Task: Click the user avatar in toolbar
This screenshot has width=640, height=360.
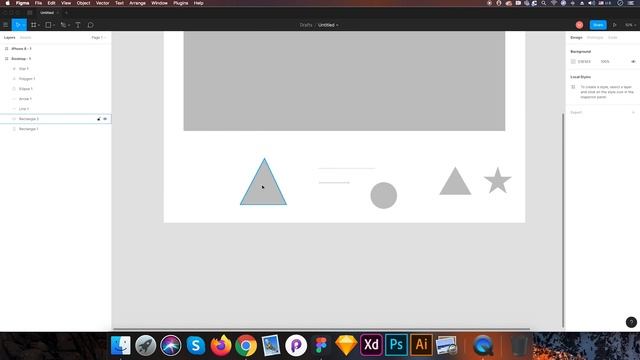Action: coord(579,25)
